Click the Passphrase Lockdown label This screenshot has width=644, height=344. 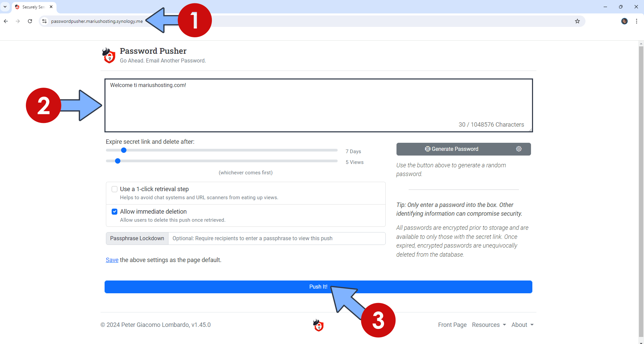[137, 239]
